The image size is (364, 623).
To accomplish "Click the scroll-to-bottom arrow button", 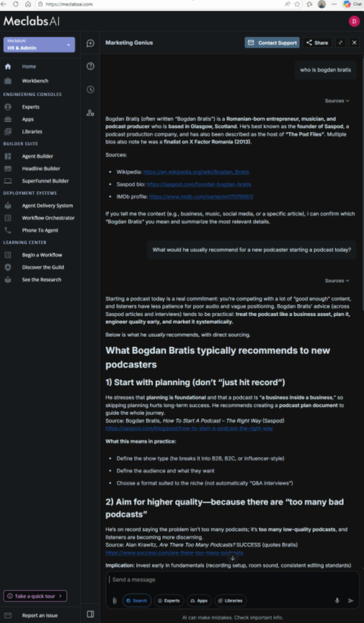I will [233, 558].
